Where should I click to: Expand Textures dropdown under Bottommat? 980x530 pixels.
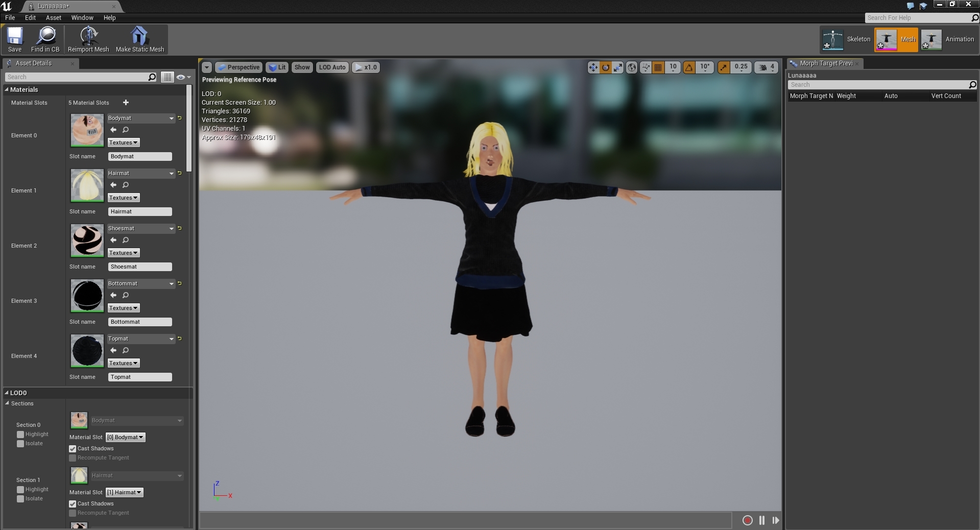click(x=124, y=308)
